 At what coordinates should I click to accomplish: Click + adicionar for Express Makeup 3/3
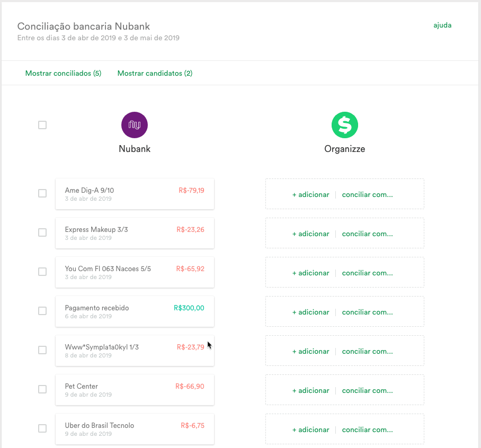[x=310, y=234]
